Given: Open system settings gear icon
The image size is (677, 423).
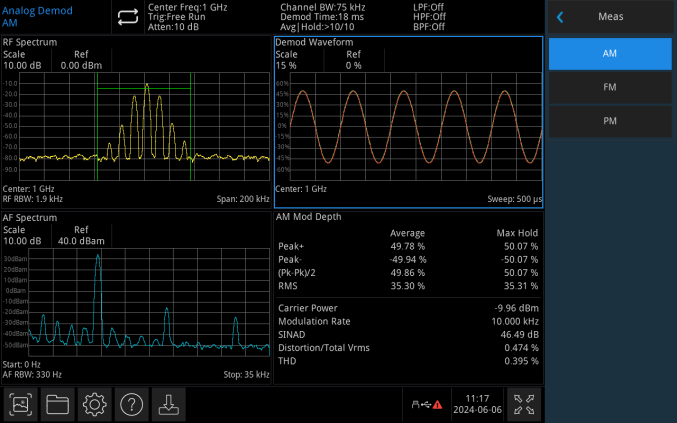Looking at the screenshot, I should (95, 404).
